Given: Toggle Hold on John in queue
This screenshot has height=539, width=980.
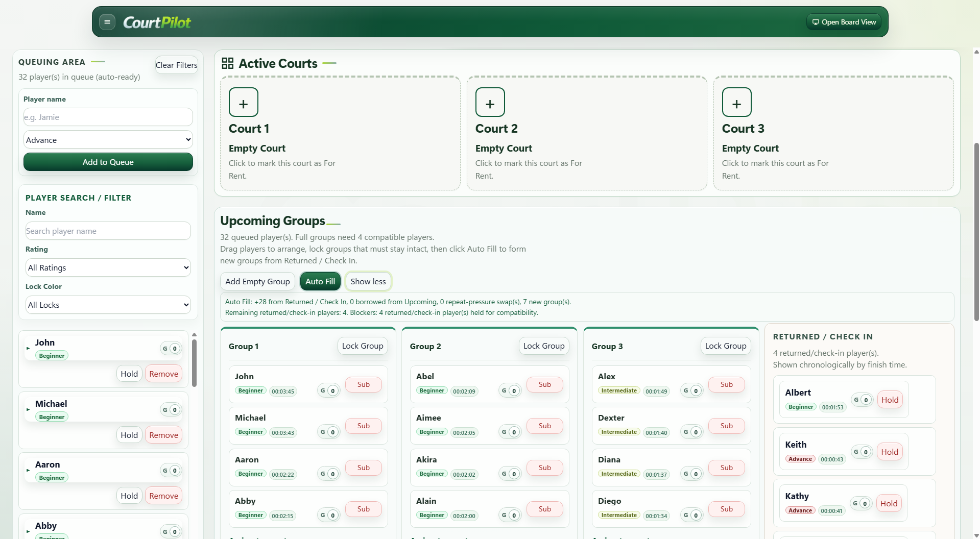Looking at the screenshot, I should pyautogui.click(x=129, y=374).
